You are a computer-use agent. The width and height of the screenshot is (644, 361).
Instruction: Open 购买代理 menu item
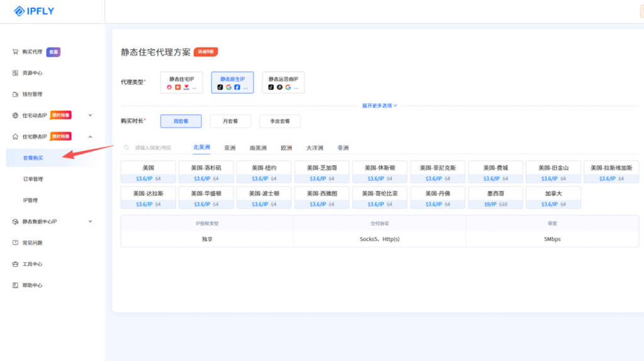coord(33,52)
